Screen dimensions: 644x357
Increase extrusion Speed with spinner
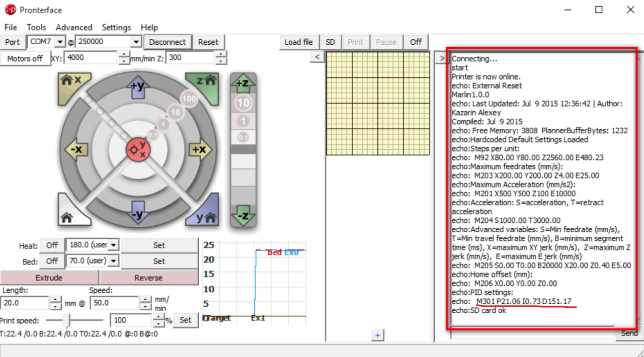pos(145,300)
